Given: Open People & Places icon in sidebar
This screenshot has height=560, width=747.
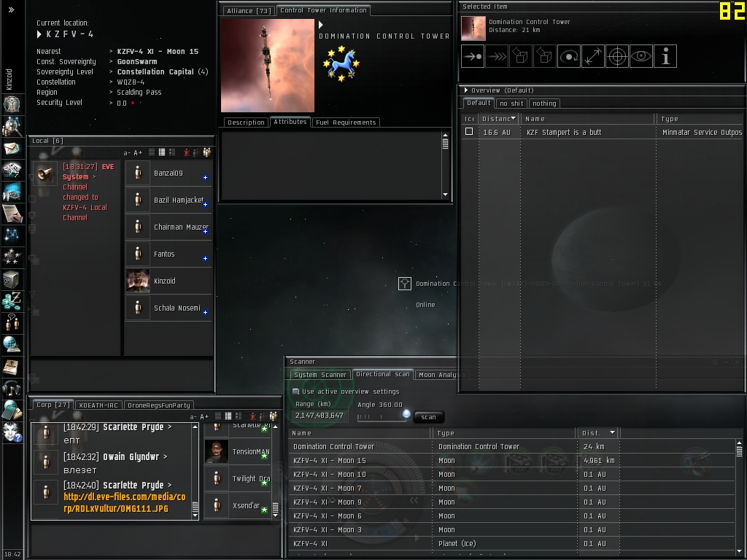Looking at the screenshot, I should point(12,126).
